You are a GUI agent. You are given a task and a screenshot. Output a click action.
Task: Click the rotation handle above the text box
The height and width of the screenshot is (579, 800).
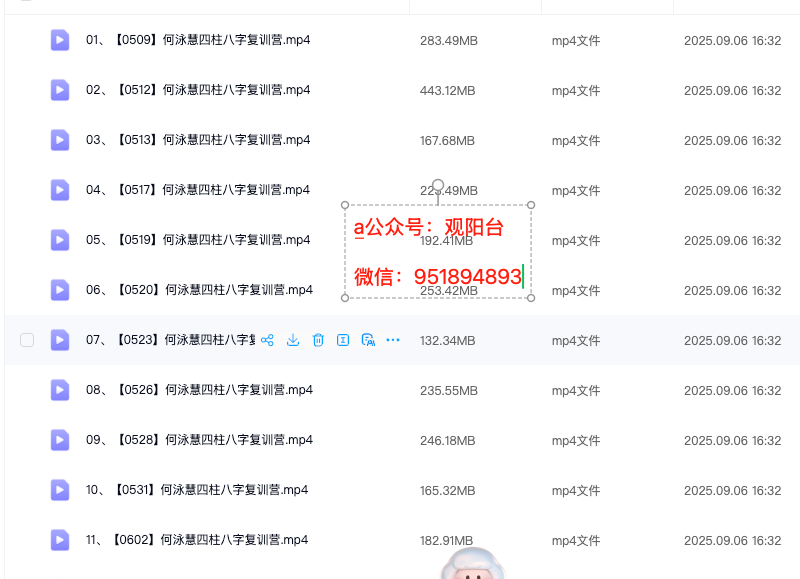(x=437, y=185)
